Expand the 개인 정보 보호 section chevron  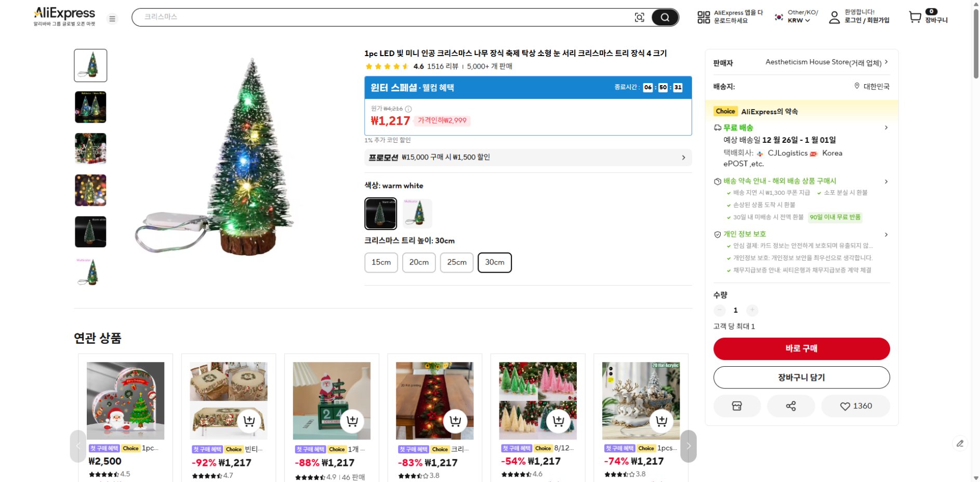click(886, 234)
